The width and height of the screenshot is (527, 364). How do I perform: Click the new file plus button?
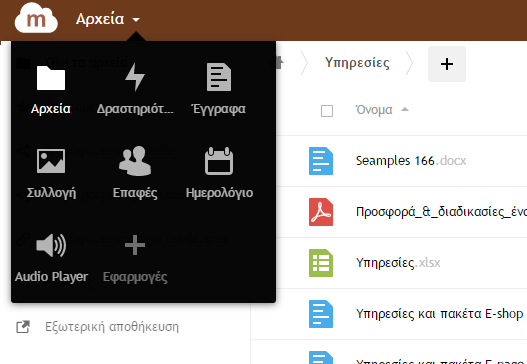tap(447, 64)
